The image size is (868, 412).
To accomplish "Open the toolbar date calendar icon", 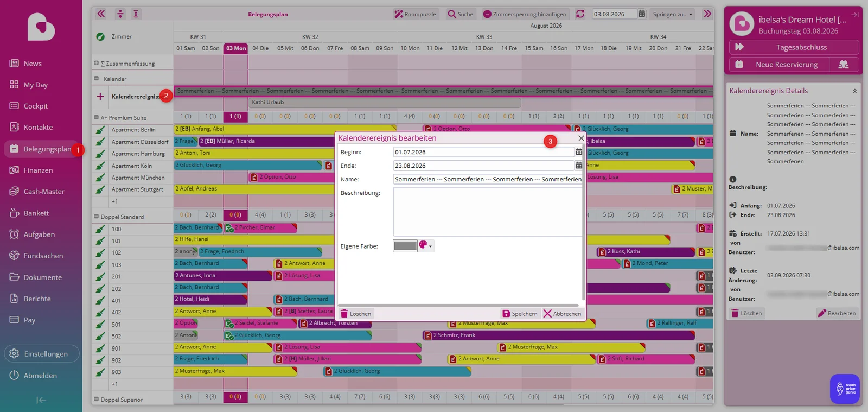I will point(642,14).
